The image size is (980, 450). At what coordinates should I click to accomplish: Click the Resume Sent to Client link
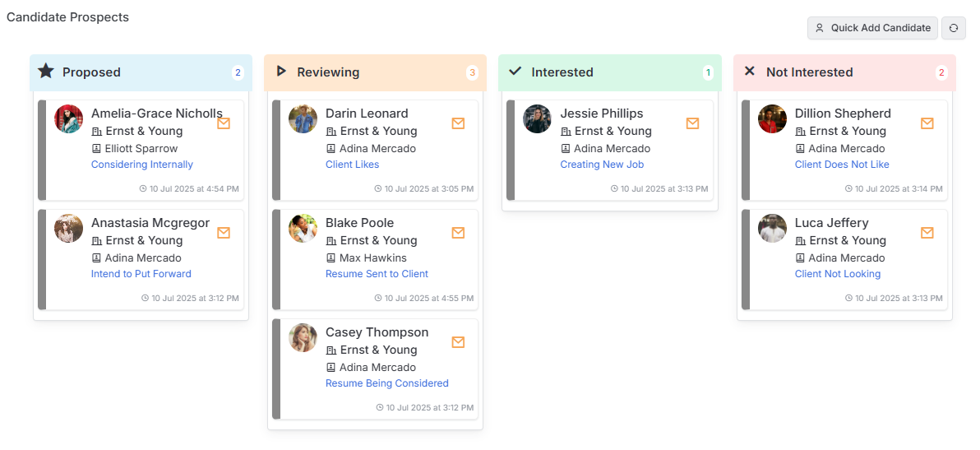click(377, 274)
